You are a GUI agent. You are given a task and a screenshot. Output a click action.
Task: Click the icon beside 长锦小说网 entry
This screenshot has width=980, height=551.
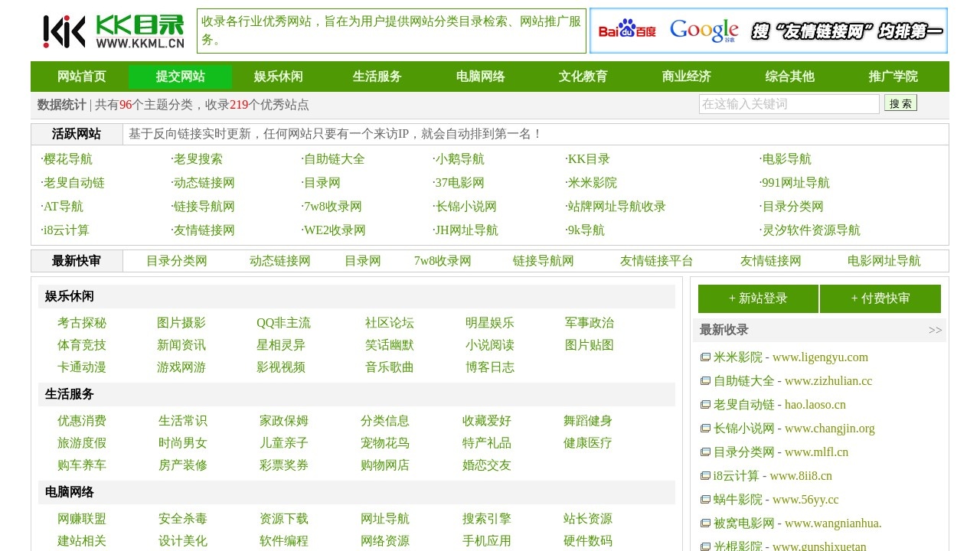[x=705, y=429]
